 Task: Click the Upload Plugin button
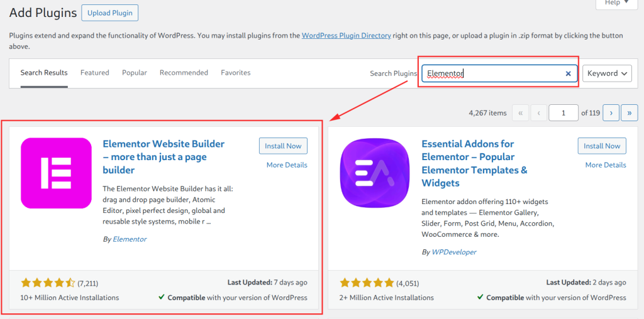(110, 13)
